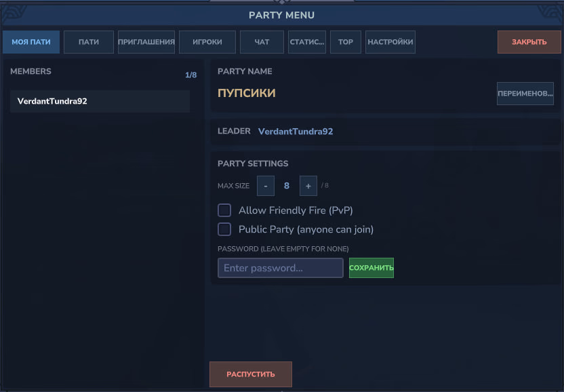This screenshot has height=392, width=564.
Task: Increase max size with plus button
Action: point(308,186)
